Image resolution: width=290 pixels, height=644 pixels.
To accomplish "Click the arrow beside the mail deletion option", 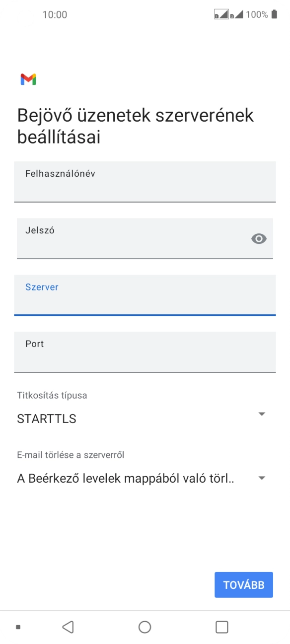I will pos(262,478).
